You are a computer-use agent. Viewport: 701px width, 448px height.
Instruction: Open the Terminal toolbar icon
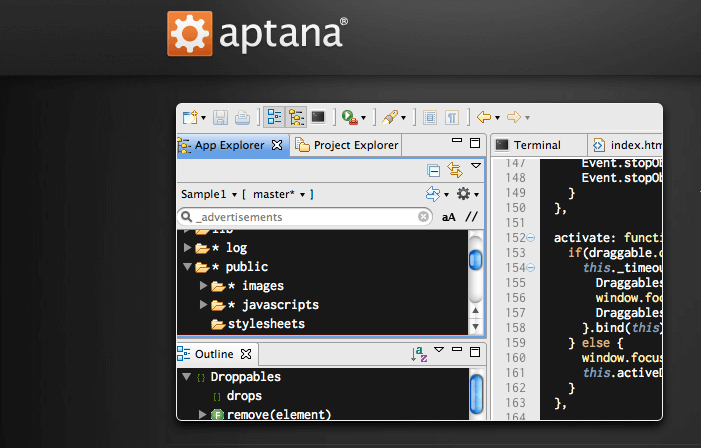(318, 117)
